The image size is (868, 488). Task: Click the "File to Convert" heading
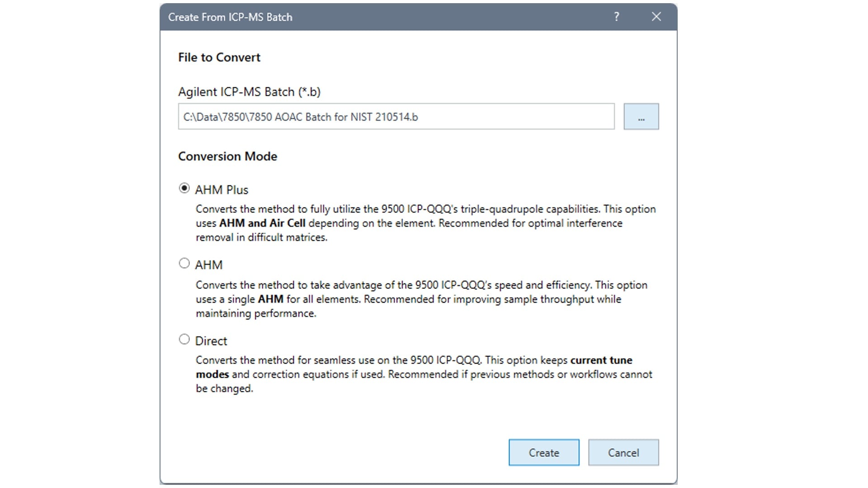219,57
